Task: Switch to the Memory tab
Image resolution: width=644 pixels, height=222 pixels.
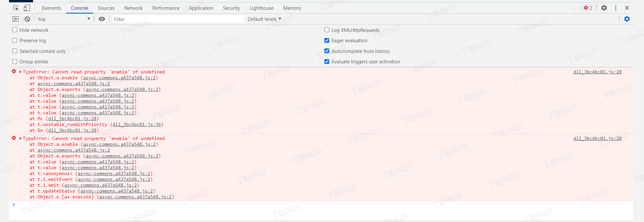Action: pyautogui.click(x=292, y=8)
